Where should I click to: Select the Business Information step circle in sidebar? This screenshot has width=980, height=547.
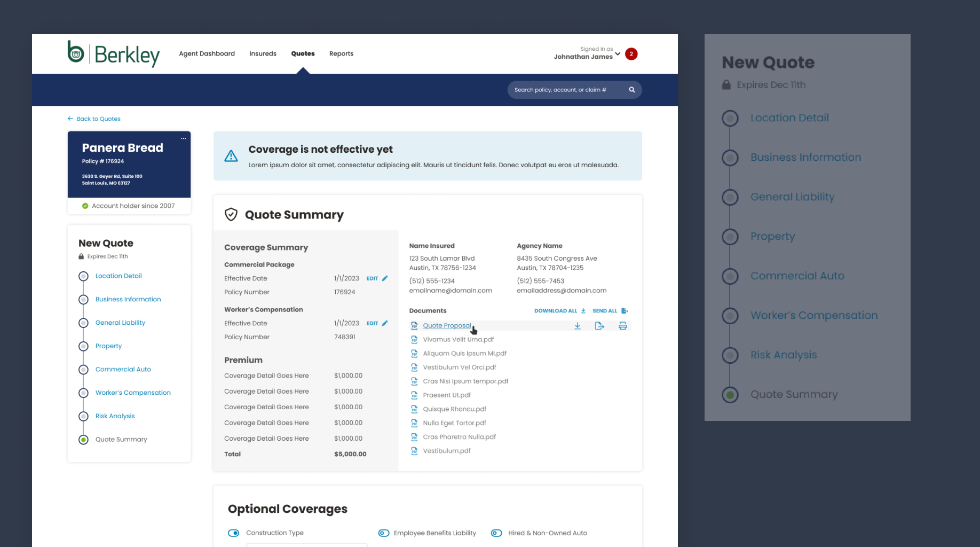[83, 300]
